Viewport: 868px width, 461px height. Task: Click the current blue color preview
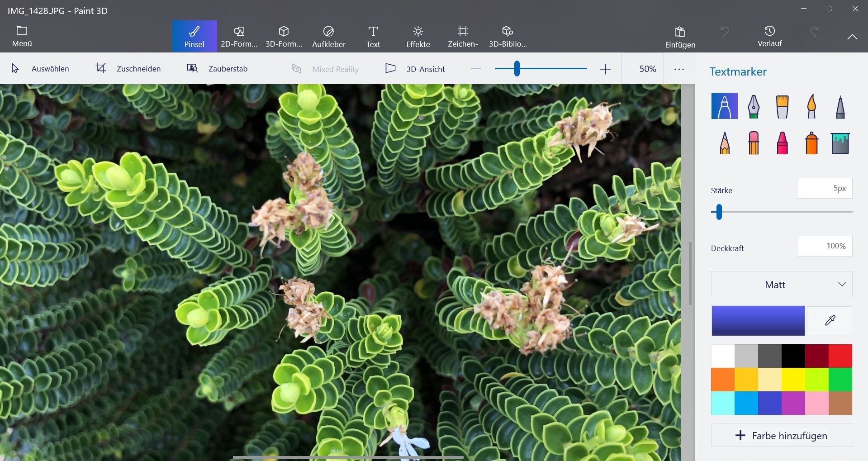(758, 321)
